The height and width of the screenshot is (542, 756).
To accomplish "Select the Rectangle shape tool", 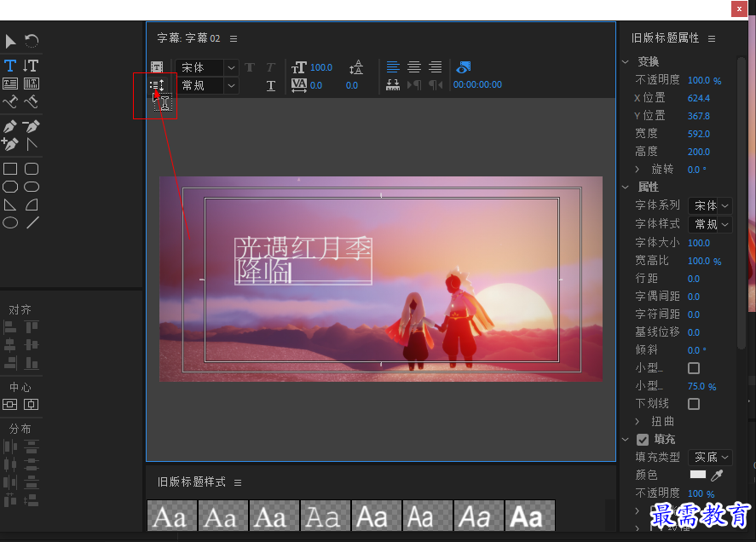I will pyautogui.click(x=10, y=169).
